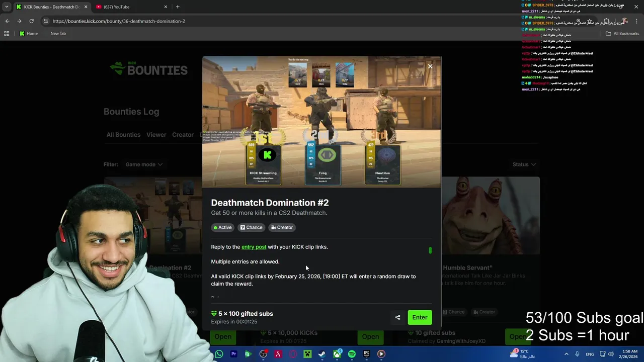Click the microphone tray icon
The height and width of the screenshot is (362, 644).
click(578, 354)
